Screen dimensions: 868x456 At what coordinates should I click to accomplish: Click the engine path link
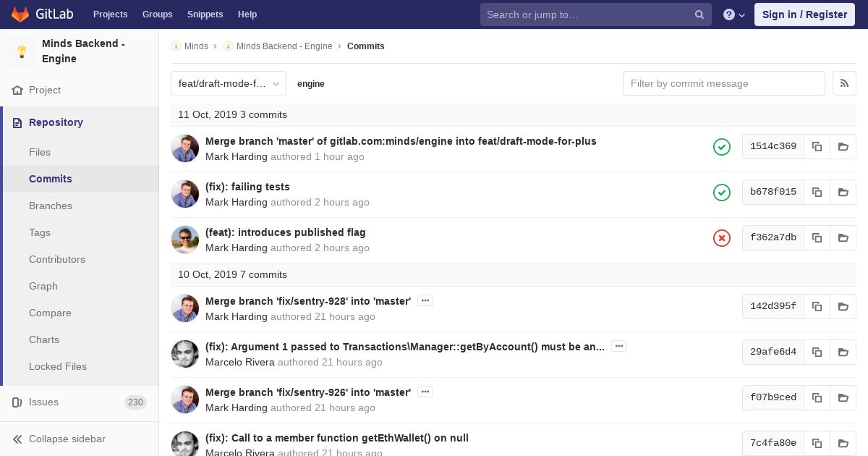(311, 84)
